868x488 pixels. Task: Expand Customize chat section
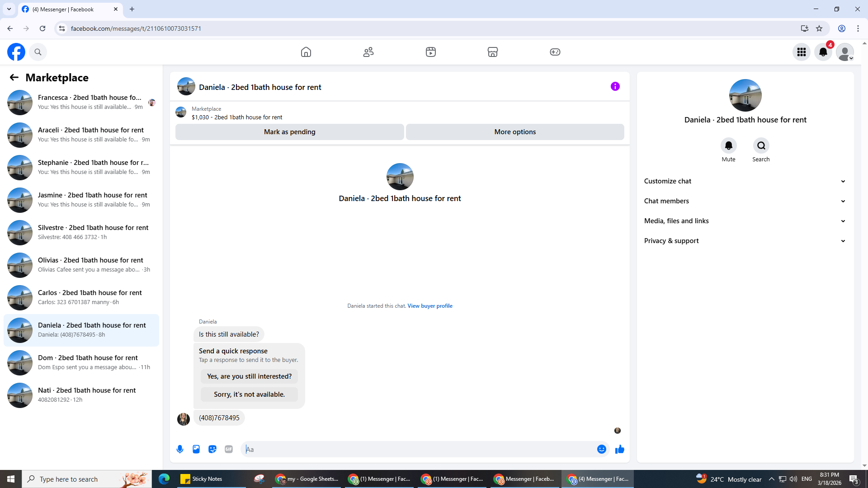pyautogui.click(x=745, y=181)
